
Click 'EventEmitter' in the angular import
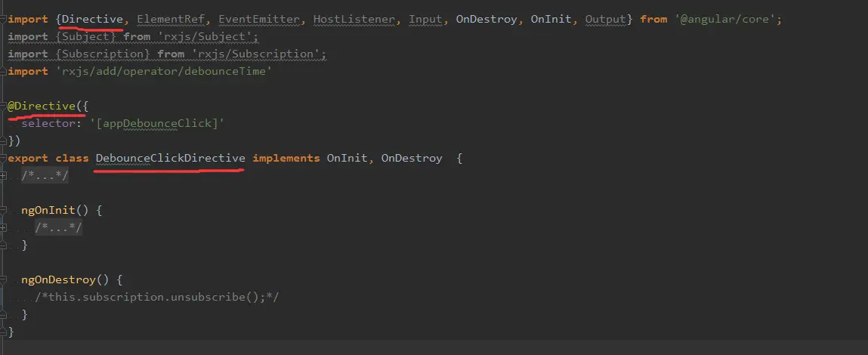(259, 20)
